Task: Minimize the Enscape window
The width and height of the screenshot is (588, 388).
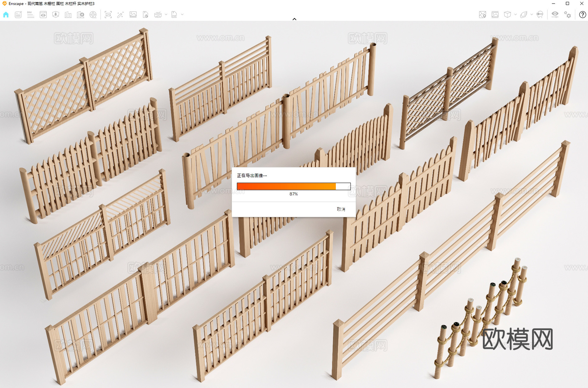Action: 553,4
